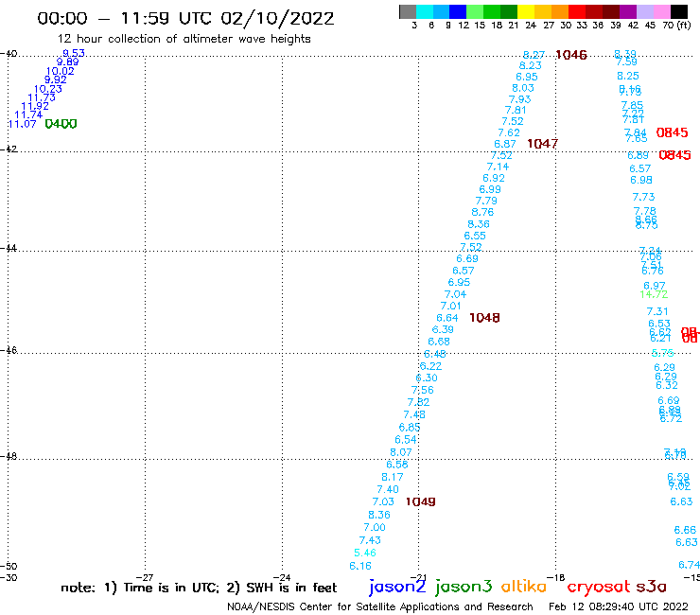The image size is (700, 615).
Task: Click the 11.92 wave height reading
Action: pos(35,106)
